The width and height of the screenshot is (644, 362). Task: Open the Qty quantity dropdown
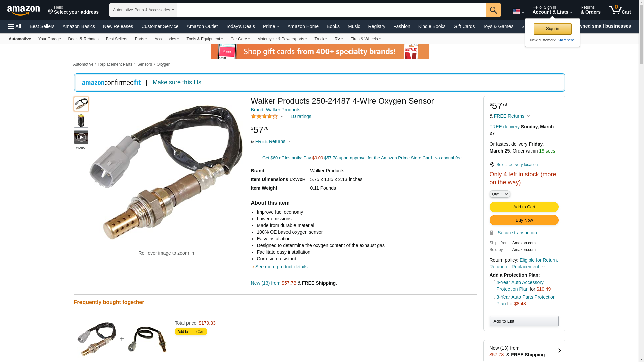click(500, 194)
